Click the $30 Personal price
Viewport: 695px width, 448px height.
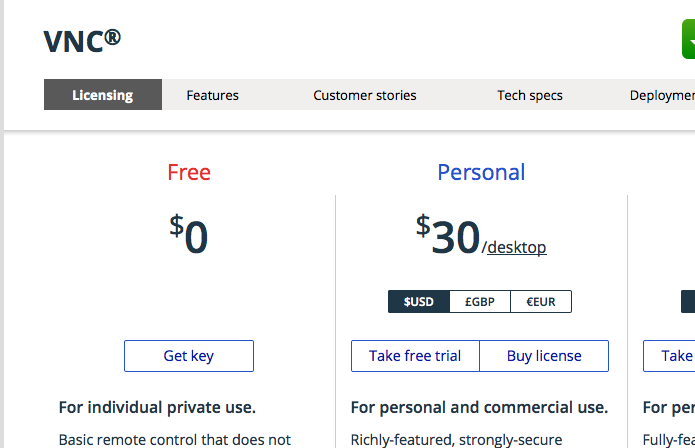point(448,235)
